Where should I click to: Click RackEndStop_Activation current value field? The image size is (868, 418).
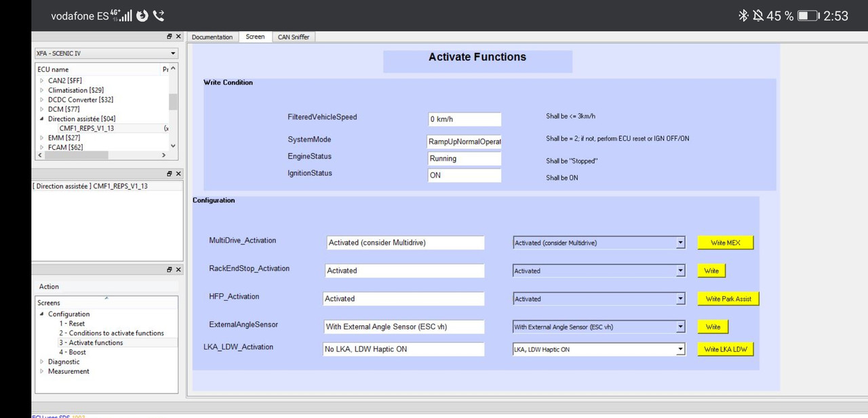[x=405, y=270]
